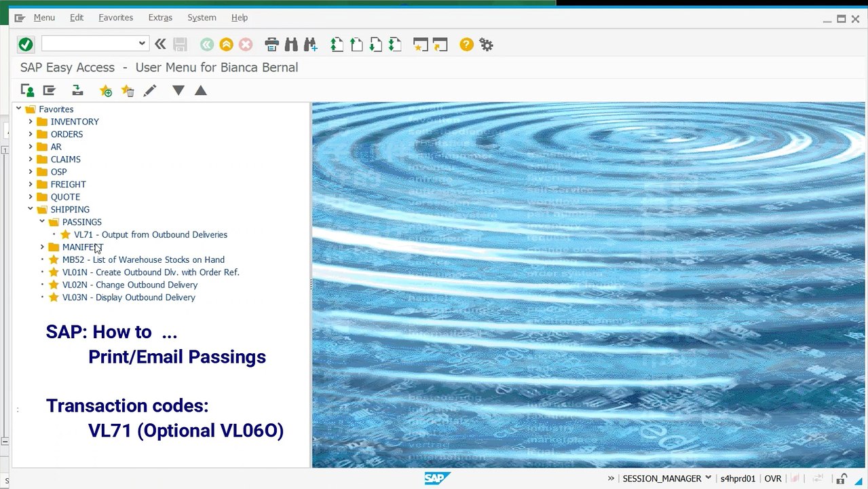Expand the FREIGHT folder
The image size is (868, 489).
click(x=31, y=184)
